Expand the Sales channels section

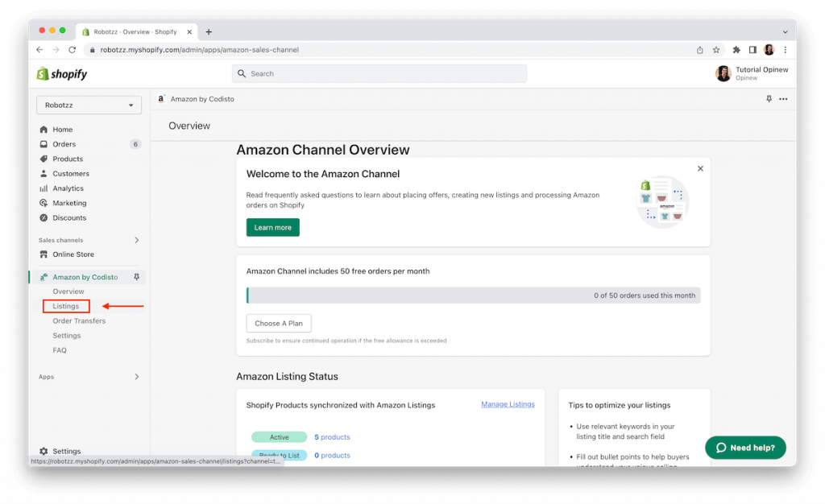point(136,240)
